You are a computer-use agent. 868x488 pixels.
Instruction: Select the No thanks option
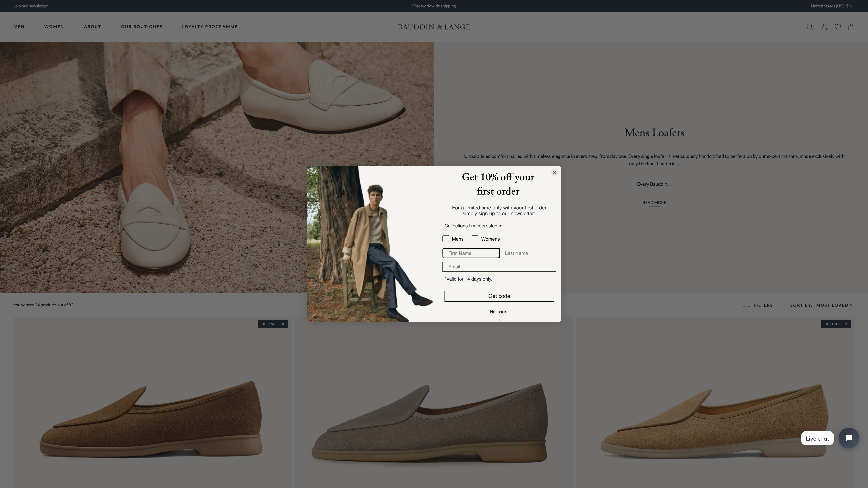tap(499, 312)
